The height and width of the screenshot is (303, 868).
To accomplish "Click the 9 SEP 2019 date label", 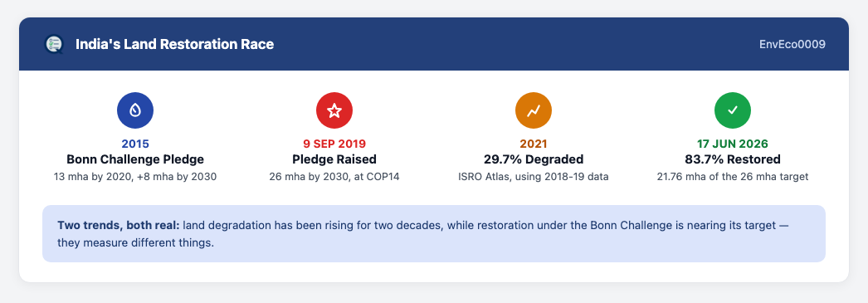I will (x=334, y=144).
